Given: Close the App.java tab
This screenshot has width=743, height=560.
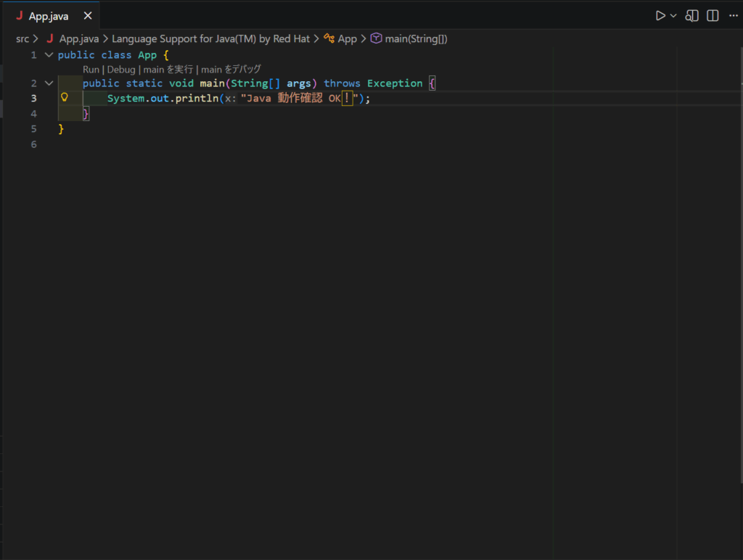Looking at the screenshot, I should 88,15.
